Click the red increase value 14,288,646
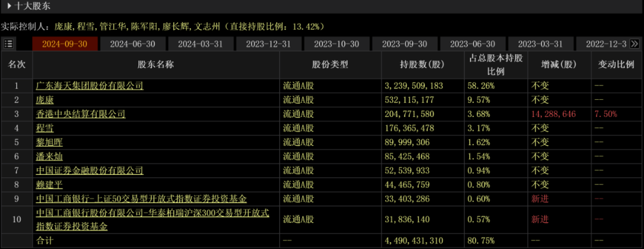Image resolution: width=644 pixels, height=249 pixels. coord(553,114)
